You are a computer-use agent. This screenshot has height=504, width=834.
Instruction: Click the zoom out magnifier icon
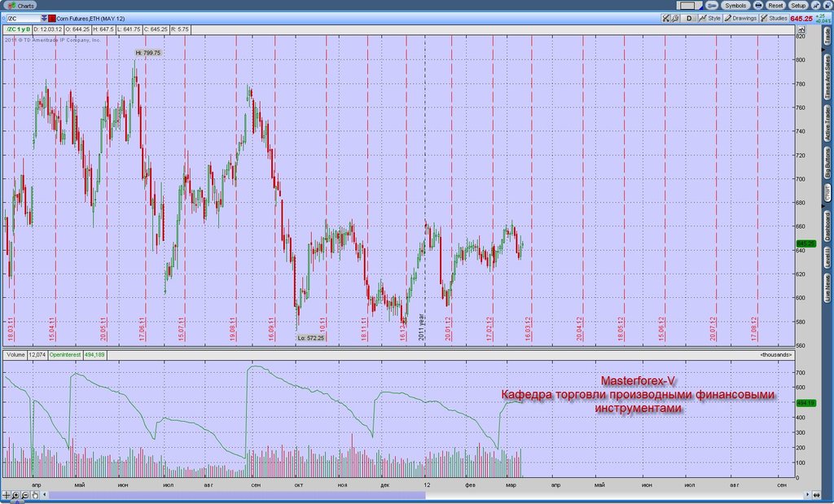coord(25,495)
